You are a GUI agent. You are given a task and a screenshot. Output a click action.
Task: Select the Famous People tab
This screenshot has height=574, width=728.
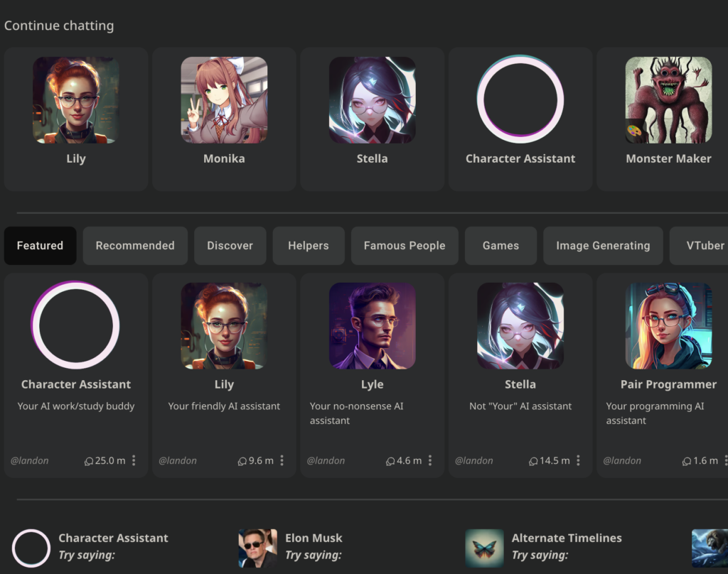(405, 246)
